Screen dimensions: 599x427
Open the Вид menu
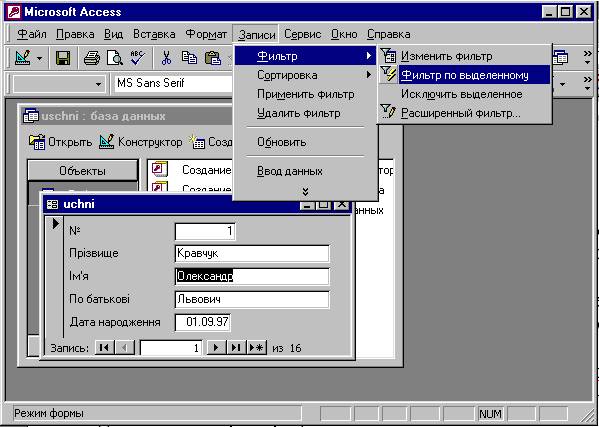(x=113, y=34)
